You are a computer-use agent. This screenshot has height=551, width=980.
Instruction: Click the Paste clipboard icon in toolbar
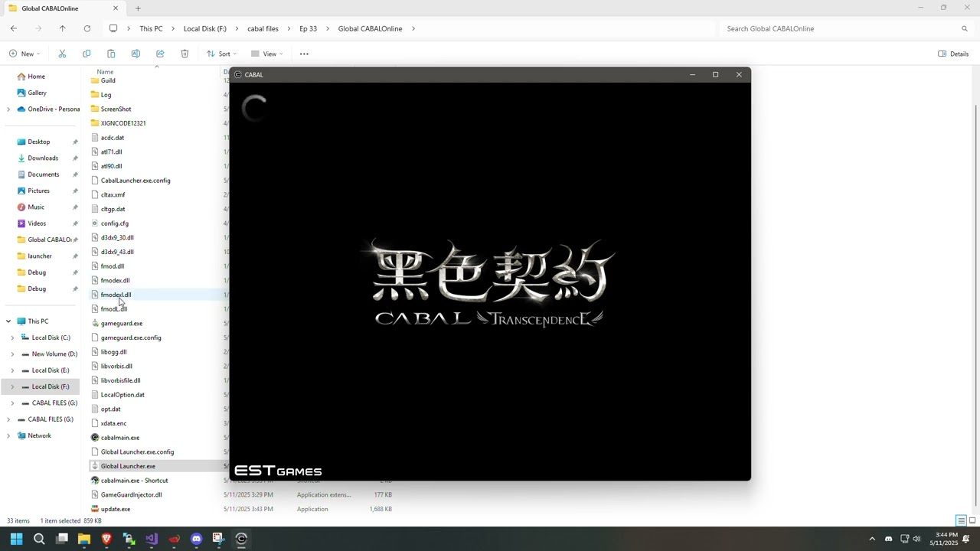pyautogui.click(x=111, y=54)
